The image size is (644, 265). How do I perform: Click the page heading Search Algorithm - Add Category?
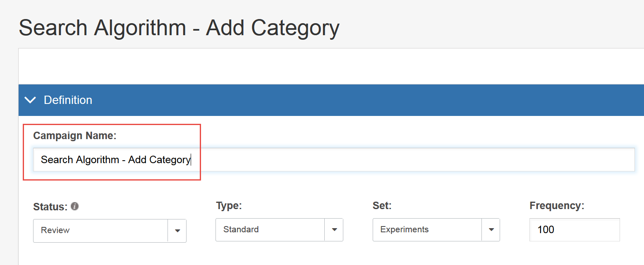pos(179,28)
